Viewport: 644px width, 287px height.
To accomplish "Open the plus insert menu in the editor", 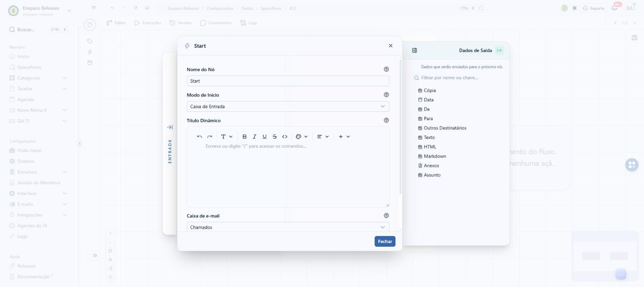I will [x=344, y=137].
